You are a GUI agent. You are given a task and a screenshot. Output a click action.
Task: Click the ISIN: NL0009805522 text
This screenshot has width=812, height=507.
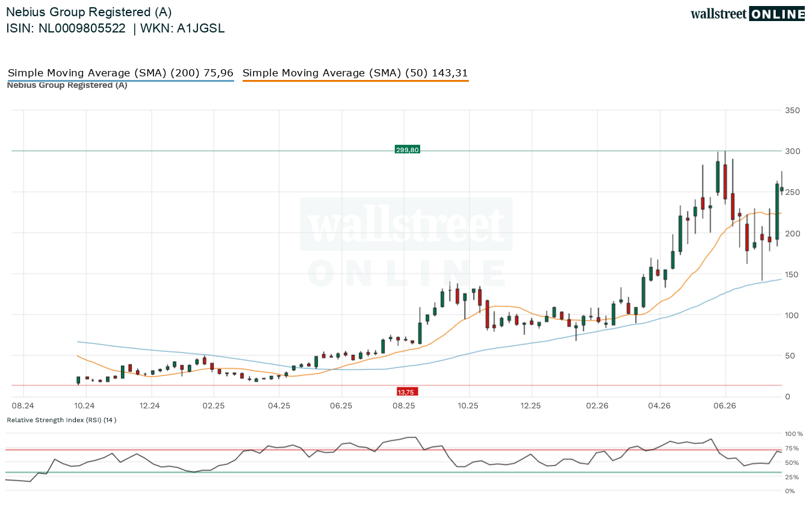pos(66,28)
